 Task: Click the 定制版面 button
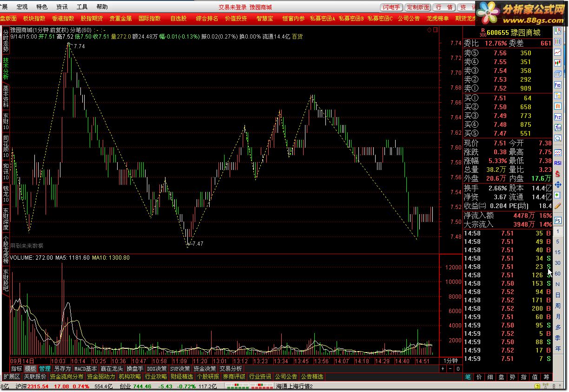[x=418, y=7]
